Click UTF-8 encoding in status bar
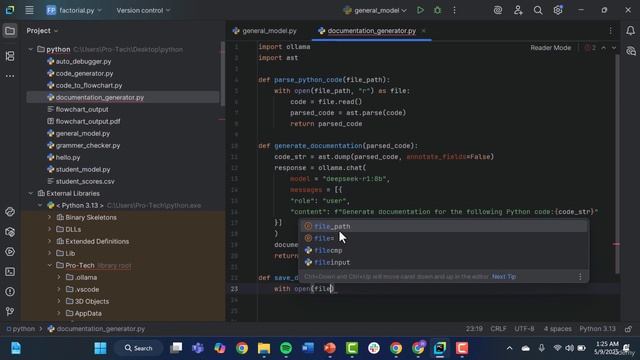Viewport: 640px width, 360px height. tap(524, 329)
